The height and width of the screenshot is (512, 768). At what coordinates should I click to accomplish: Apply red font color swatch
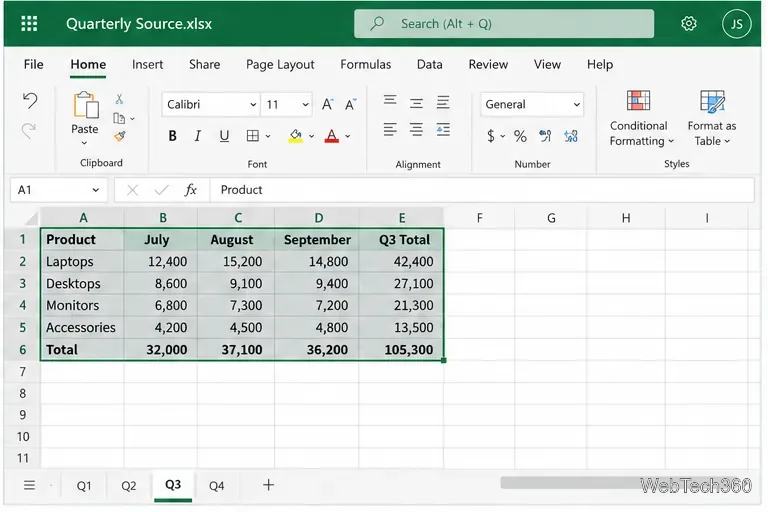click(332, 136)
